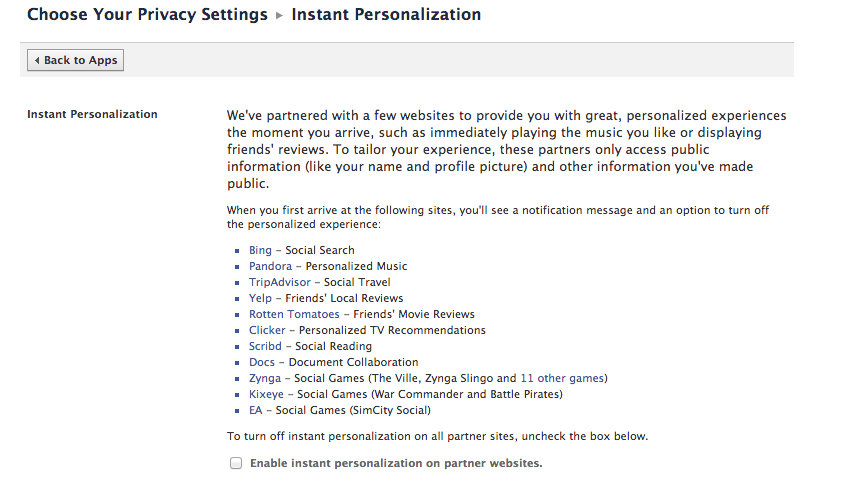Open the EA partner link
Viewport: 852px width, 486px height.
pyautogui.click(x=256, y=410)
